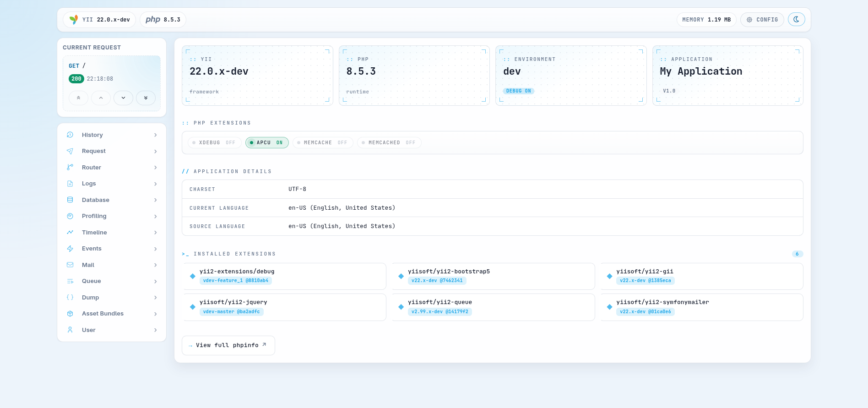The image size is (868, 408).
Task: Open the Profiling panel
Action: click(112, 216)
